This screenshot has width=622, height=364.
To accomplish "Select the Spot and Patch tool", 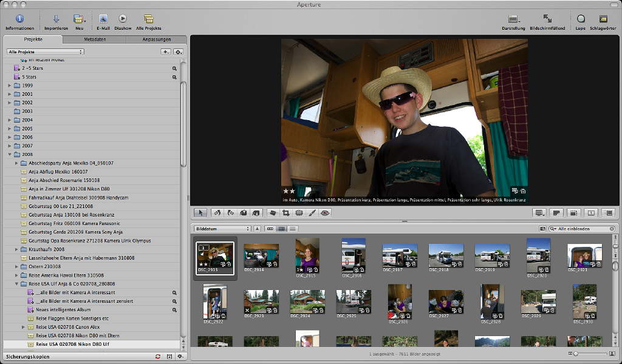I will click(x=299, y=213).
